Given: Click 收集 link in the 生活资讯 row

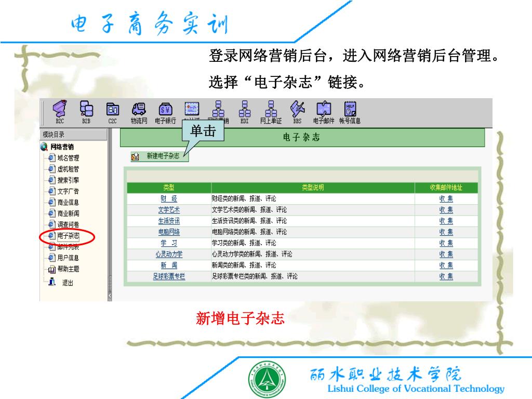Looking at the screenshot, I should click(446, 221).
